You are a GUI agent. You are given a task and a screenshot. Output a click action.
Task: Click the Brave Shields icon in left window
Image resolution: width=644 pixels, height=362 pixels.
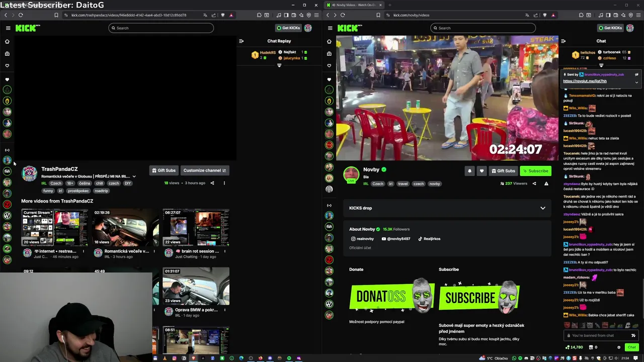(223, 15)
